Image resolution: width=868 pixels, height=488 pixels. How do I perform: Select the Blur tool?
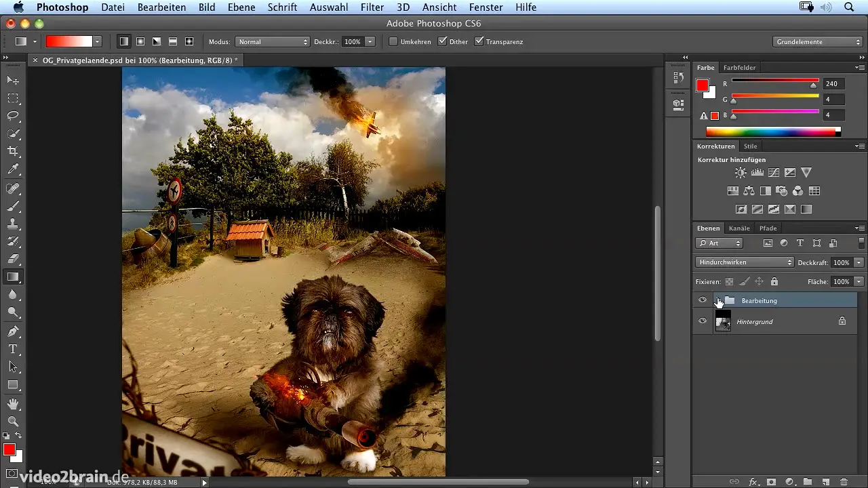point(13,294)
